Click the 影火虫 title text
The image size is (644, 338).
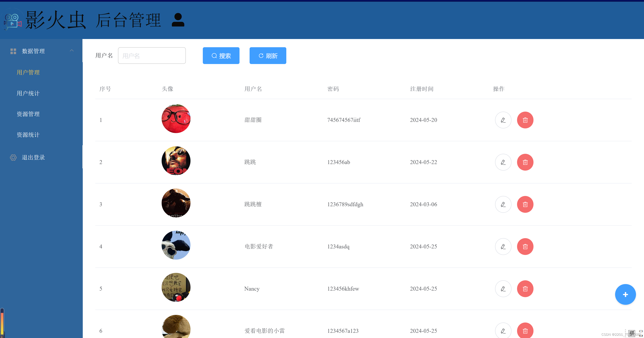point(56,20)
